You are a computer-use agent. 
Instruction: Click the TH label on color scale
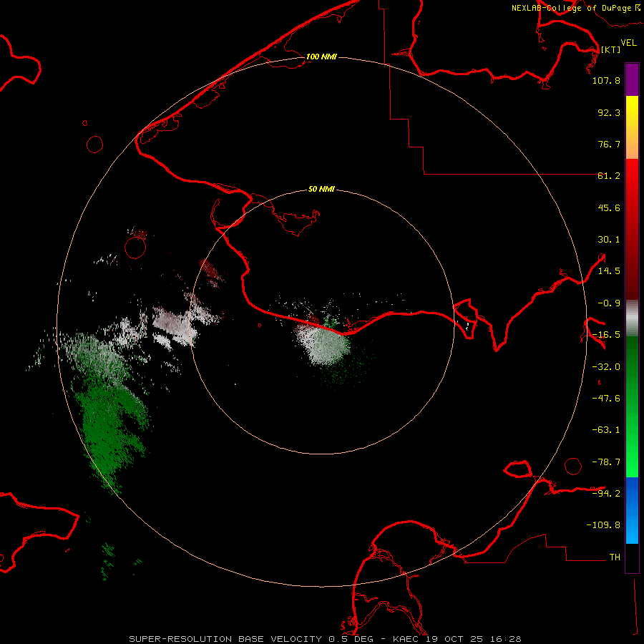(x=615, y=557)
